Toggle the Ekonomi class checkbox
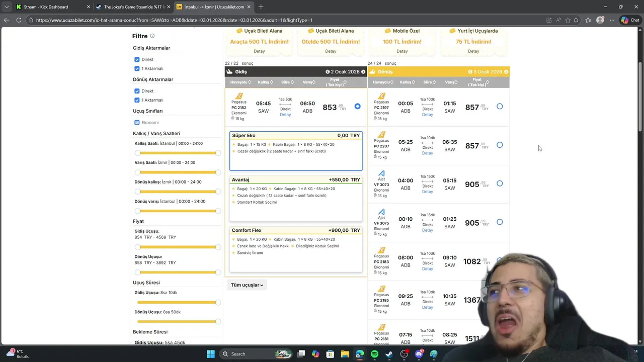This screenshot has width=644, height=362. coord(137,122)
